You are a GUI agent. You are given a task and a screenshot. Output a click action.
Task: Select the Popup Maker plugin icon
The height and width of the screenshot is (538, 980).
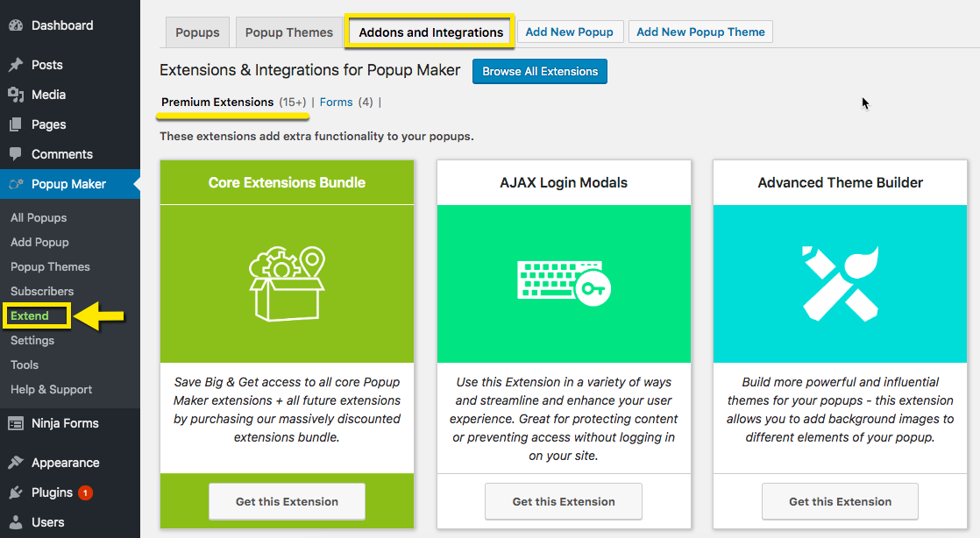[19, 184]
